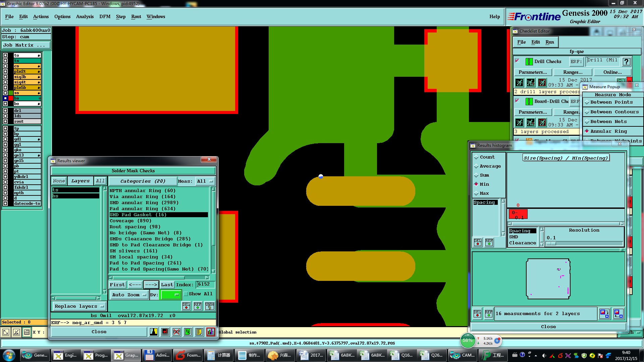
Task: Open the Rout menu
Action: point(136,16)
